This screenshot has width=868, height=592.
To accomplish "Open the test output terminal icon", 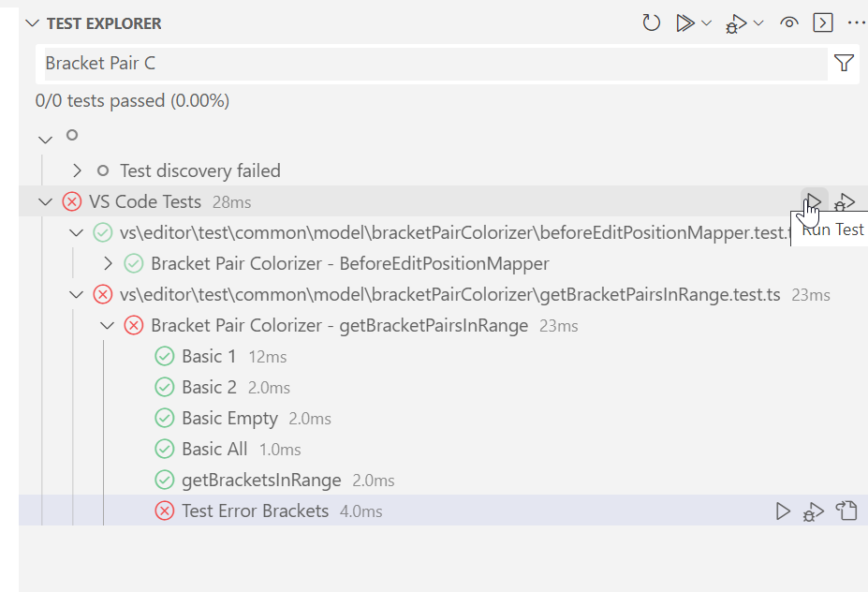I will 822,22.
